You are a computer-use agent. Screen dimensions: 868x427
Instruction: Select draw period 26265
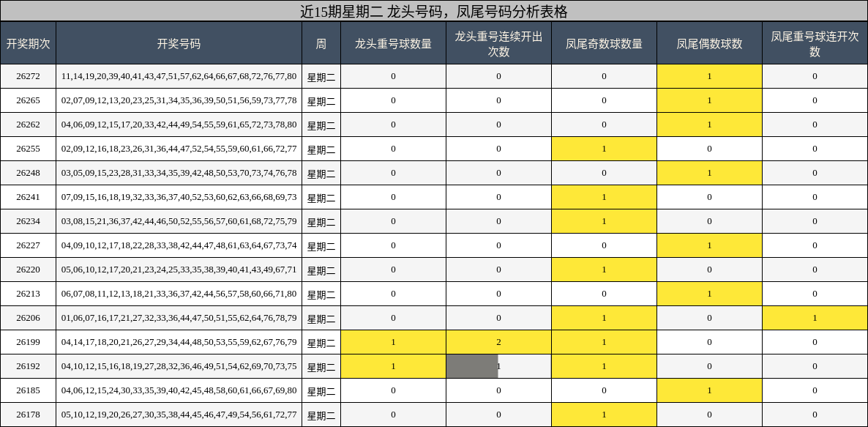click(29, 100)
